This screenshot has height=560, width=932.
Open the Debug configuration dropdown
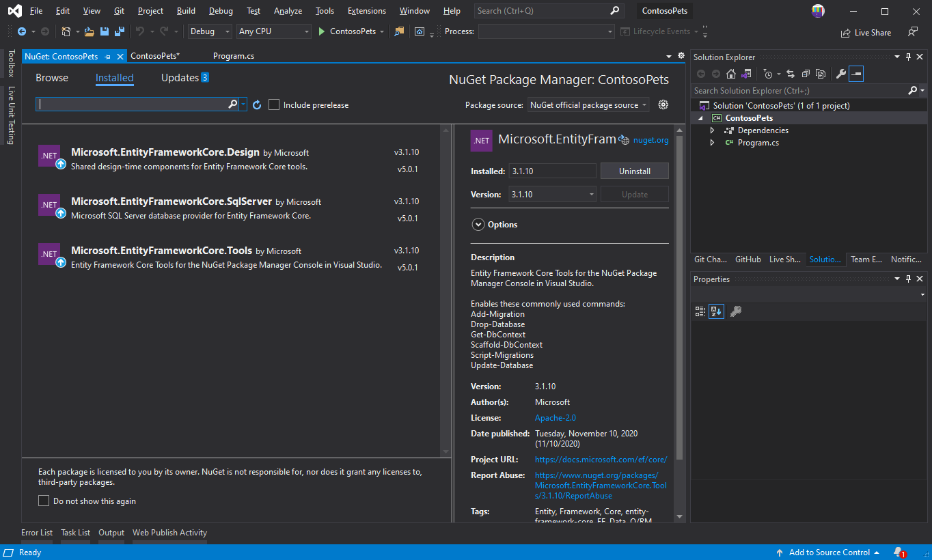point(210,31)
